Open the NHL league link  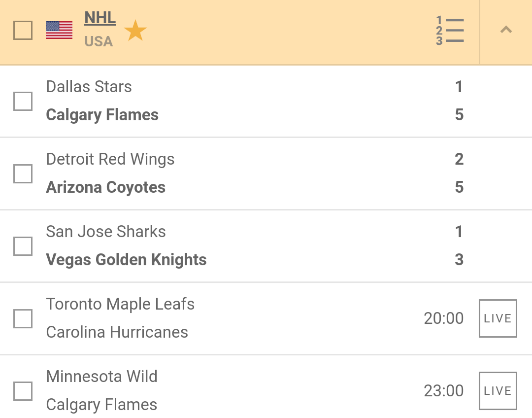pos(100,18)
